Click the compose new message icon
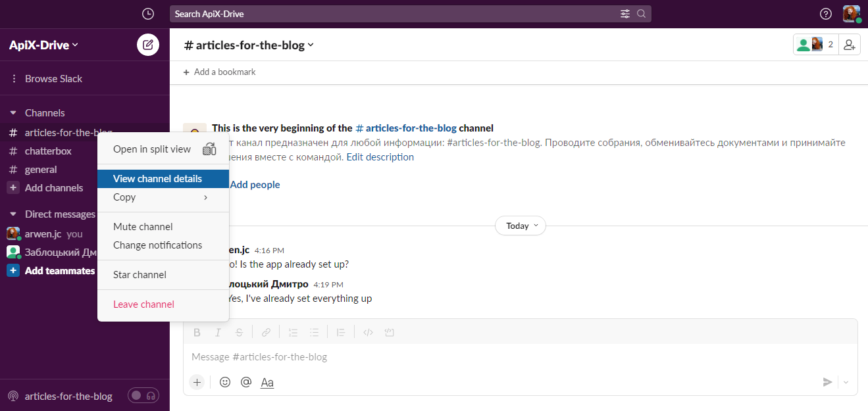Viewport: 868px width, 411px height. pyautogui.click(x=148, y=45)
